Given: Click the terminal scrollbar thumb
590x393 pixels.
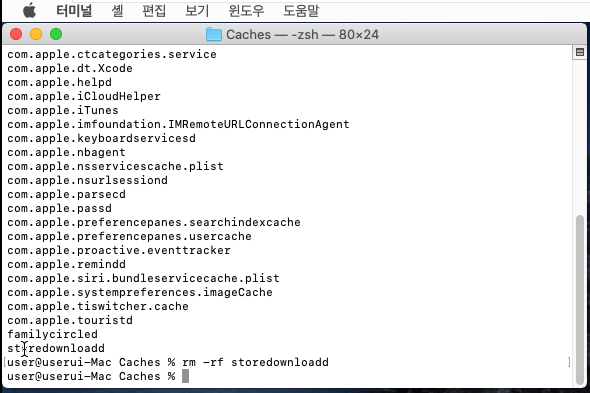Looking at the screenshot, I should pyautogui.click(x=580, y=299).
